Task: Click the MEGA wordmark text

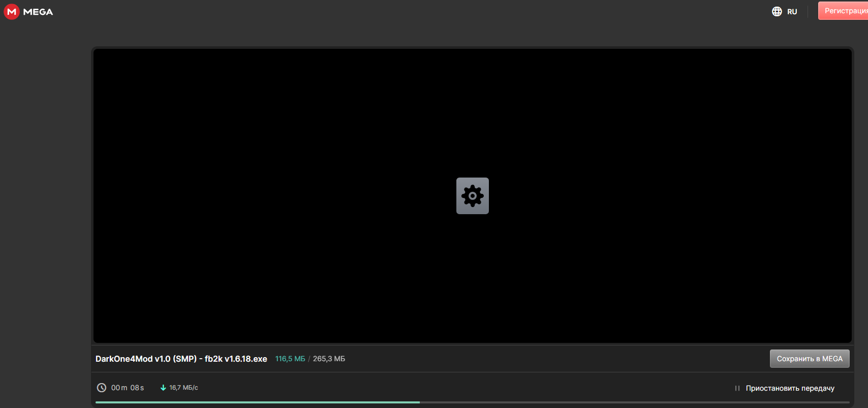Action: click(38, 12)
